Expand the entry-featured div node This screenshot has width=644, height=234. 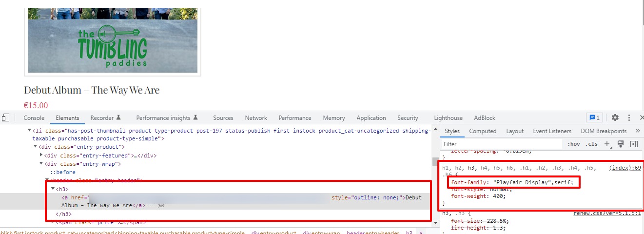point(41,156)
